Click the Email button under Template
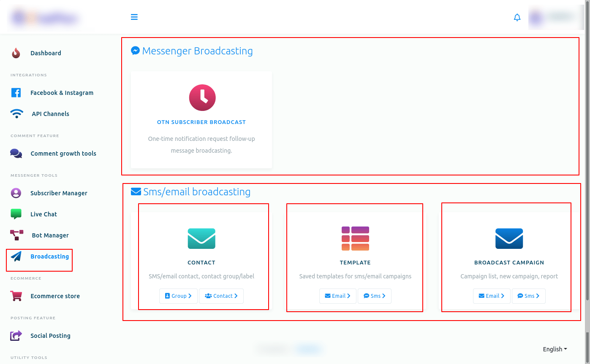The width and height of the screenshot is (590, 364). (x=337, y=296)
